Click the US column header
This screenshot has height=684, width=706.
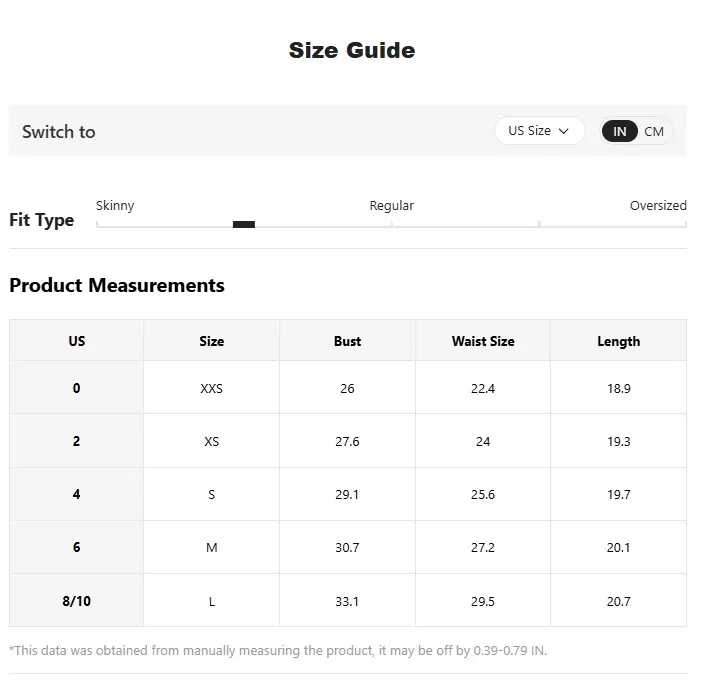coord(77,341)
